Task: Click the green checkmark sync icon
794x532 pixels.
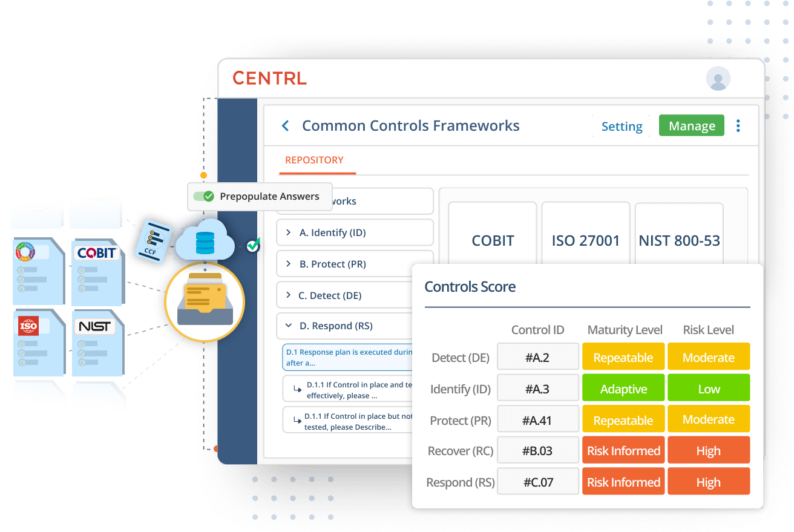Action: click(254, 245)
